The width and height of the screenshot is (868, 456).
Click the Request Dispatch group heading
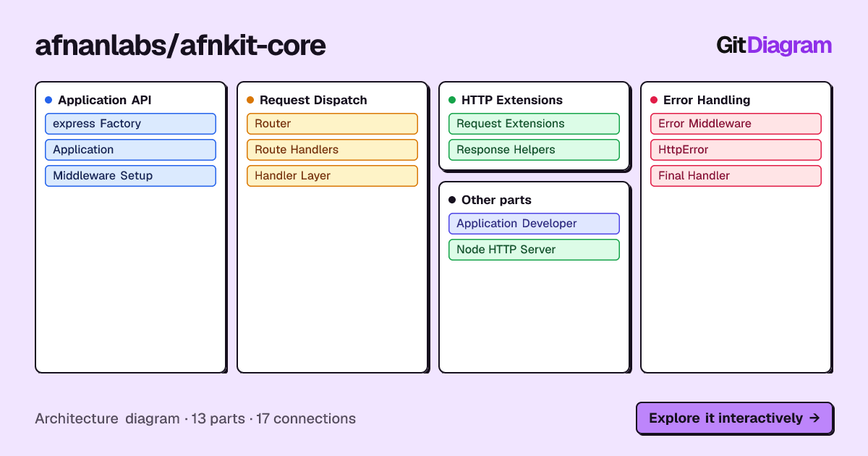[x=313, y=100]
